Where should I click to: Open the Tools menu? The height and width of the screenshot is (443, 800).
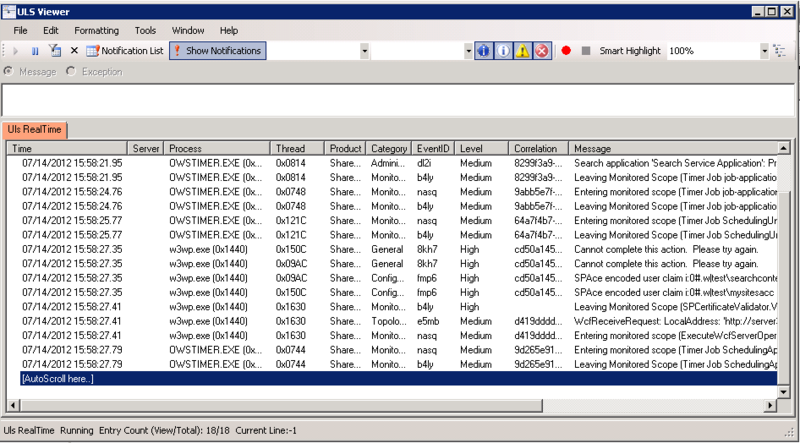(x=145, y=31)
